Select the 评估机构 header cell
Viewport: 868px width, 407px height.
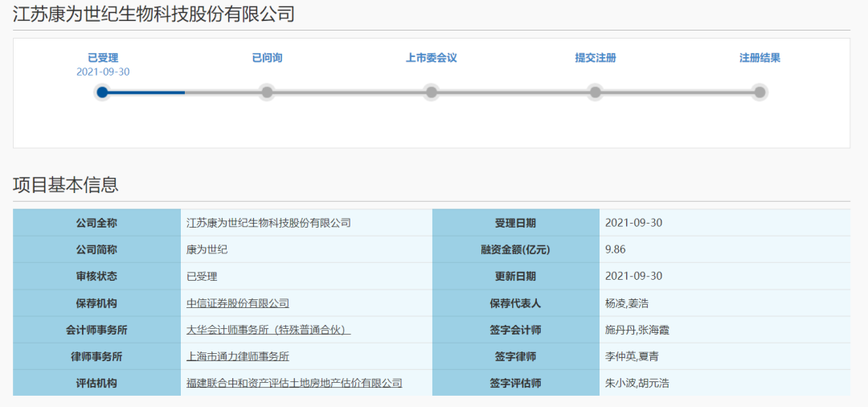pos(97,383)
